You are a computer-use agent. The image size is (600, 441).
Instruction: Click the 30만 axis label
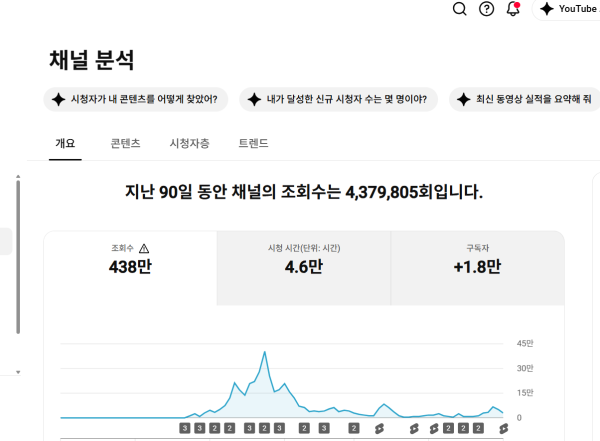click(525, 368)
